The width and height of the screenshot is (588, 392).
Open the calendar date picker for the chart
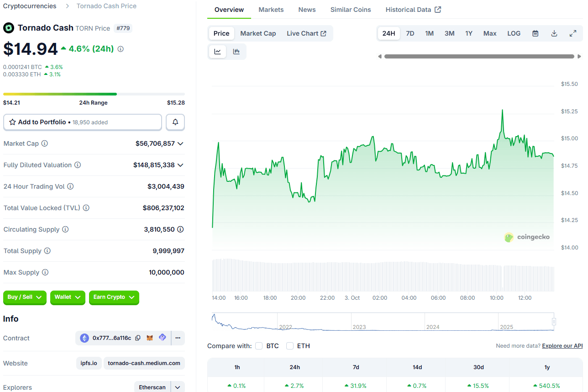[535, 33]
